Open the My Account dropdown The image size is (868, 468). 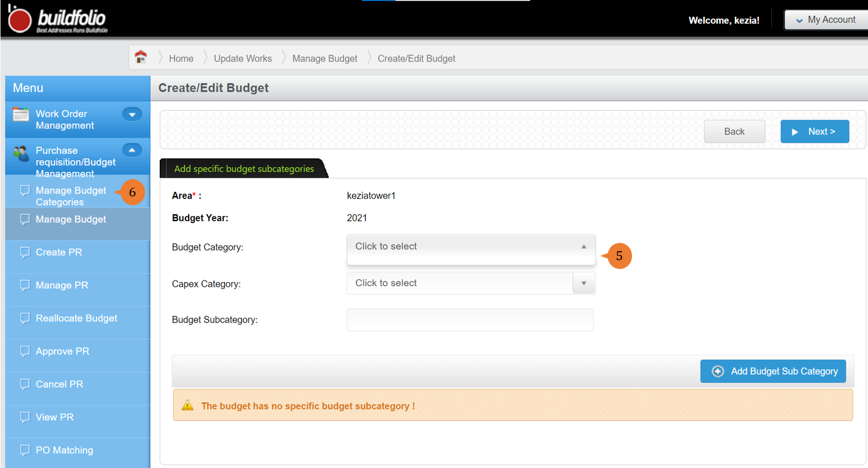pyautogui.click(x=826, y=20)
